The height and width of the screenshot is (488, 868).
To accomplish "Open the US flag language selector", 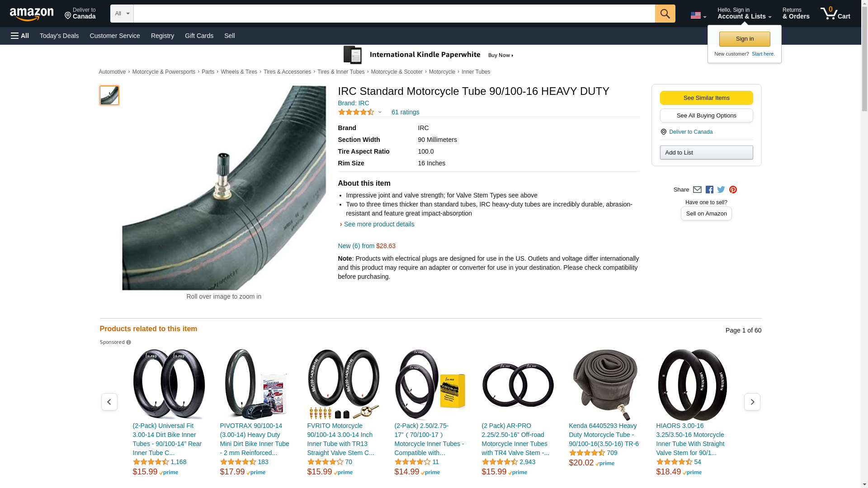I will coord(698,16).
